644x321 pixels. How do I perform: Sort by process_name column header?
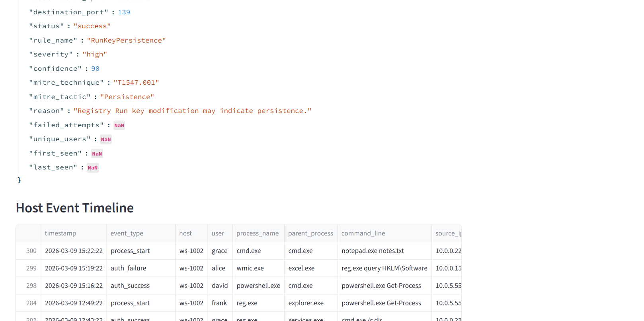pos(258,233)
